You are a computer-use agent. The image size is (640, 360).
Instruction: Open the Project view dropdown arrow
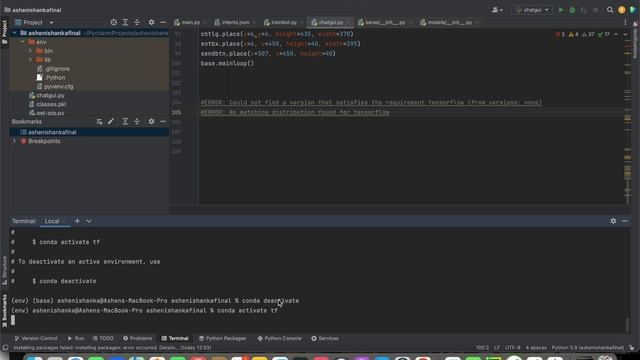point(51,22)
